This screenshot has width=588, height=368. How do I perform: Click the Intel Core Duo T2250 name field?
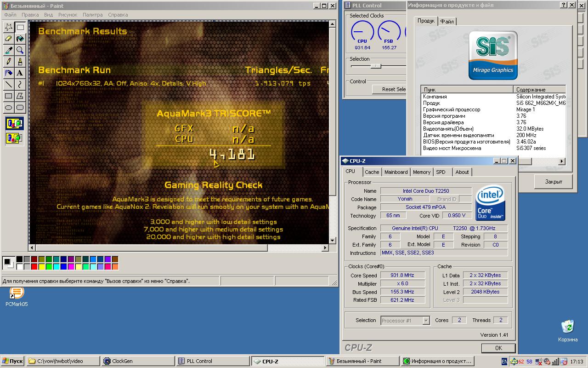click(426, 191)
